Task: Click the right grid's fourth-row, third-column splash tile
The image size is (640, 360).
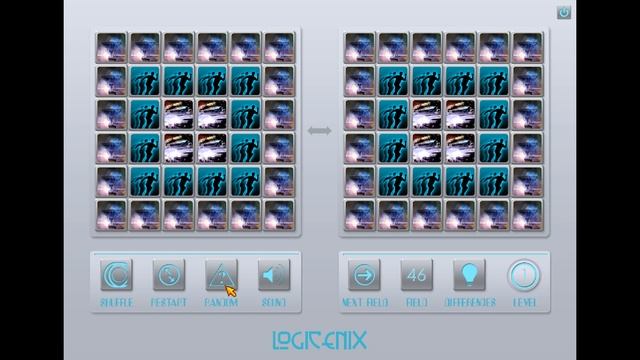Action: click(427, 148)
